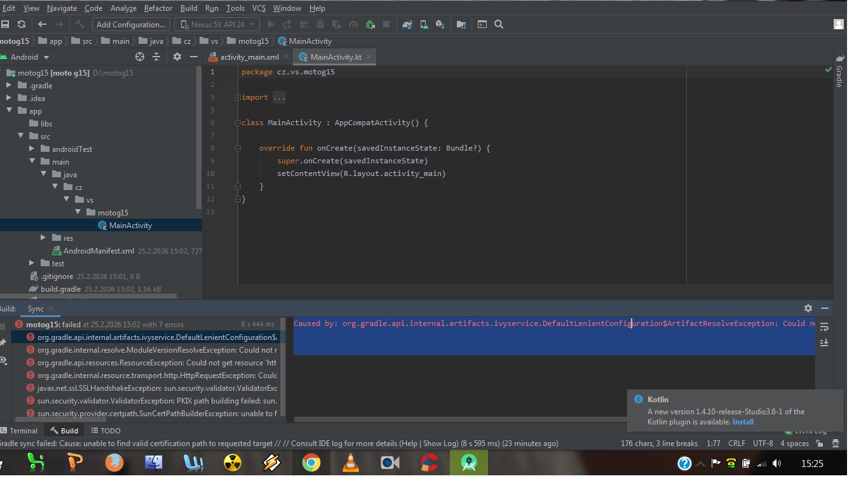Screen dimensions: 868x488
Task: Open the Refactor menu
Action: point(158,8)
